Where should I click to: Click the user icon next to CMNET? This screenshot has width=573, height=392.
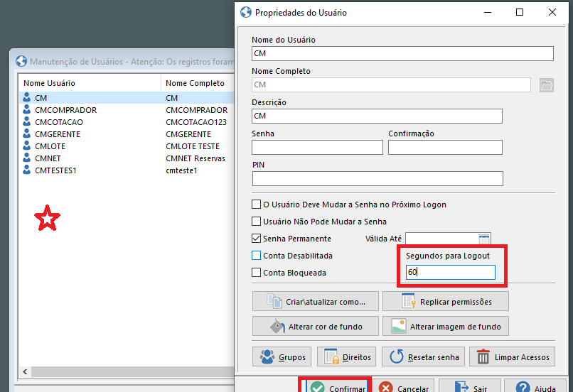click(27, 158)
